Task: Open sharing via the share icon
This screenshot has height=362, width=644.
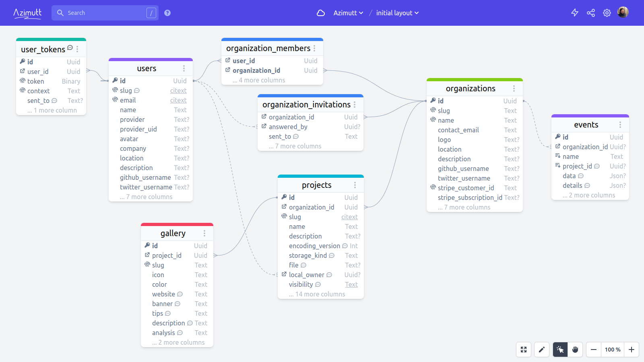Action: (x=591, y=12)
